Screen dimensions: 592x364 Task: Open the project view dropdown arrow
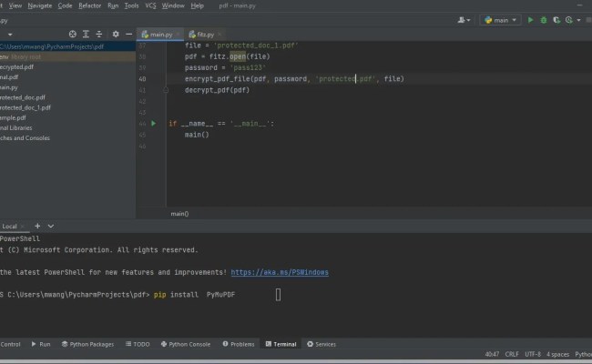10,35
